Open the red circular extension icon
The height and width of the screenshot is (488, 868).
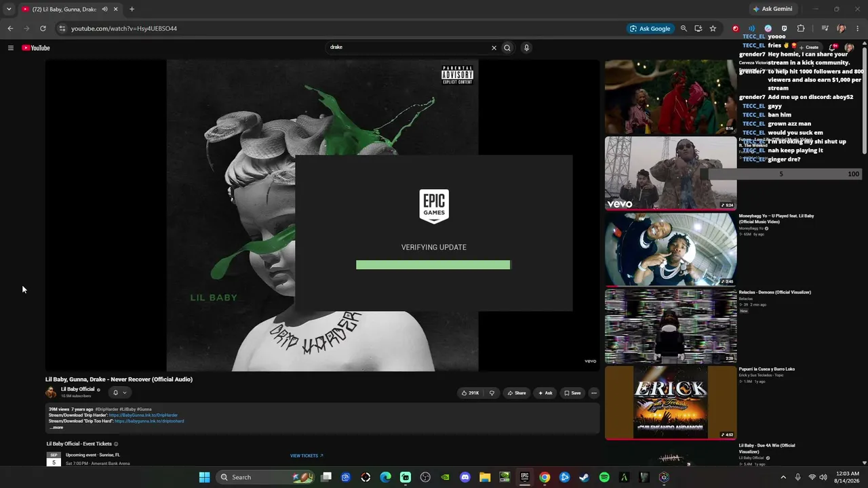coord(735,28)
